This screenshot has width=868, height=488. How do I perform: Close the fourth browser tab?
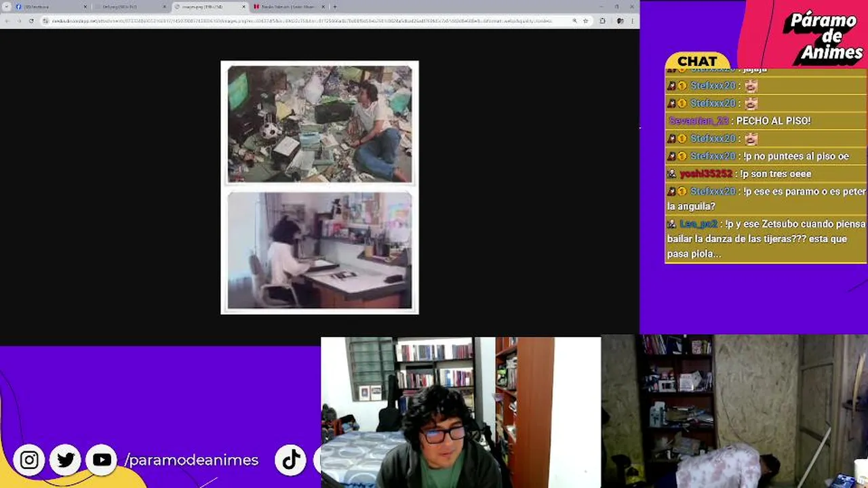point(322,7)
